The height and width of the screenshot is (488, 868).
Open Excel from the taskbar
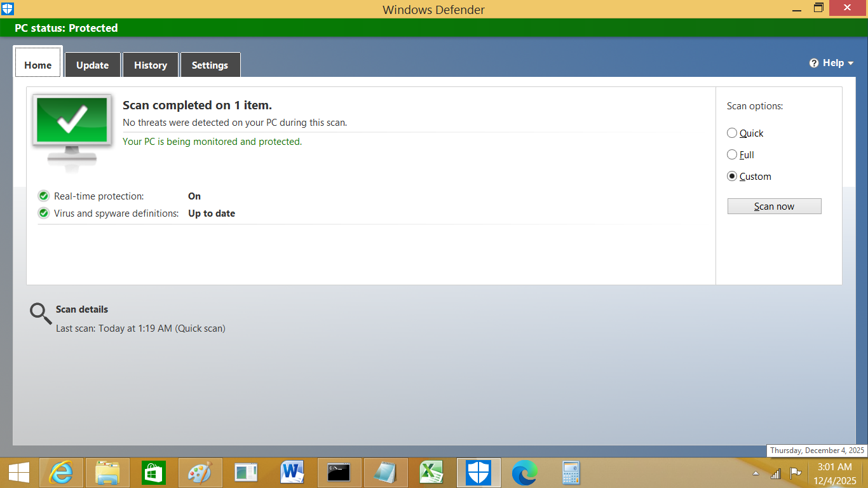pyautogui.click(x=431, y=473)
